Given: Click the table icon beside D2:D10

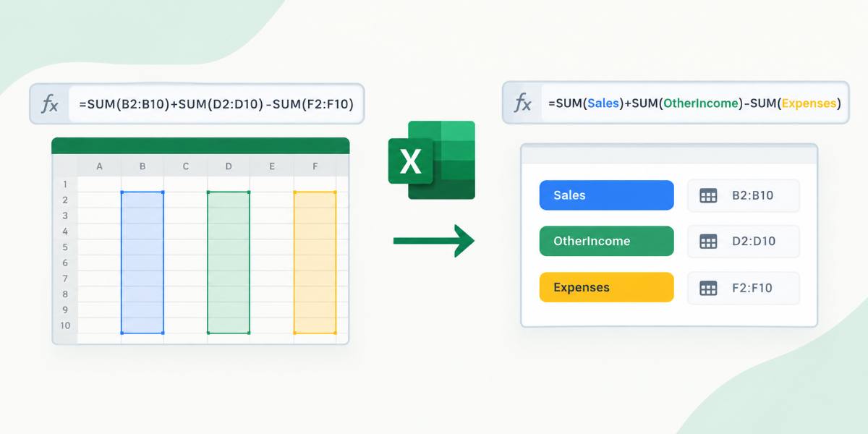Looking at the screenshot, I should 708,242.
